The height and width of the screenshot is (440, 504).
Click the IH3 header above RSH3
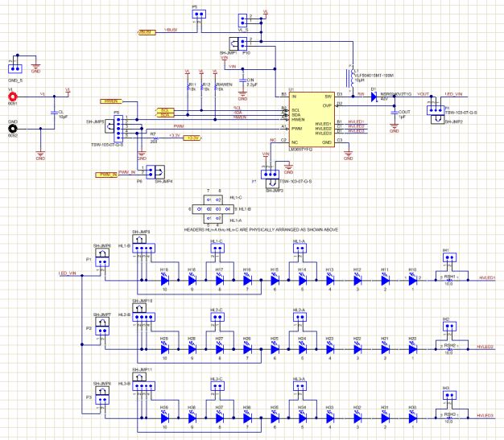coord(449,395)
